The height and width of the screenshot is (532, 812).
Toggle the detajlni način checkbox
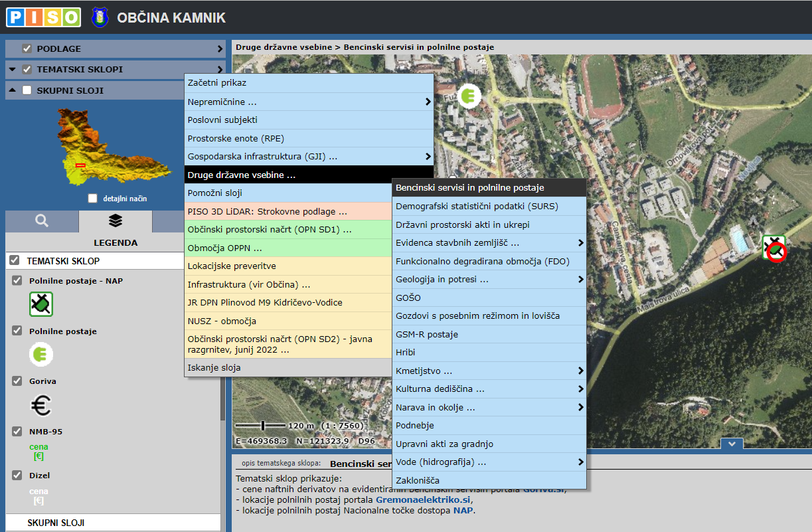click(93, 199)
